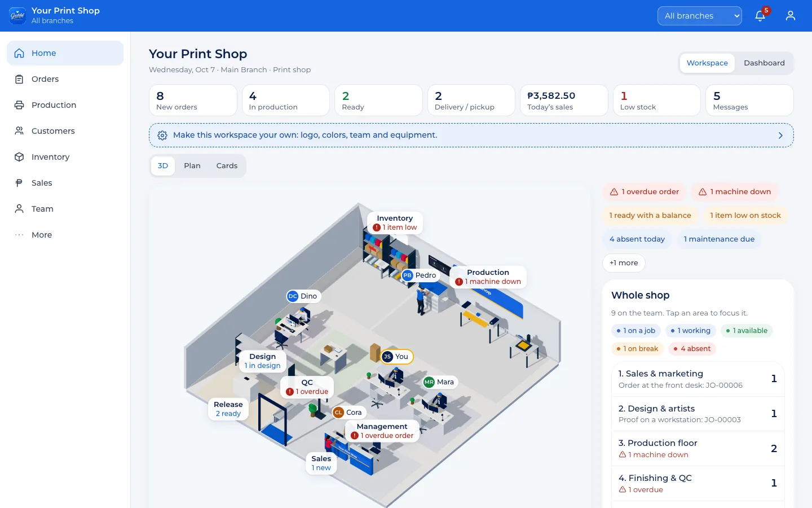Image resolution: width=812 pixels, height=508 pixels.
Task: Open Production floor area row
Action: 698,449
